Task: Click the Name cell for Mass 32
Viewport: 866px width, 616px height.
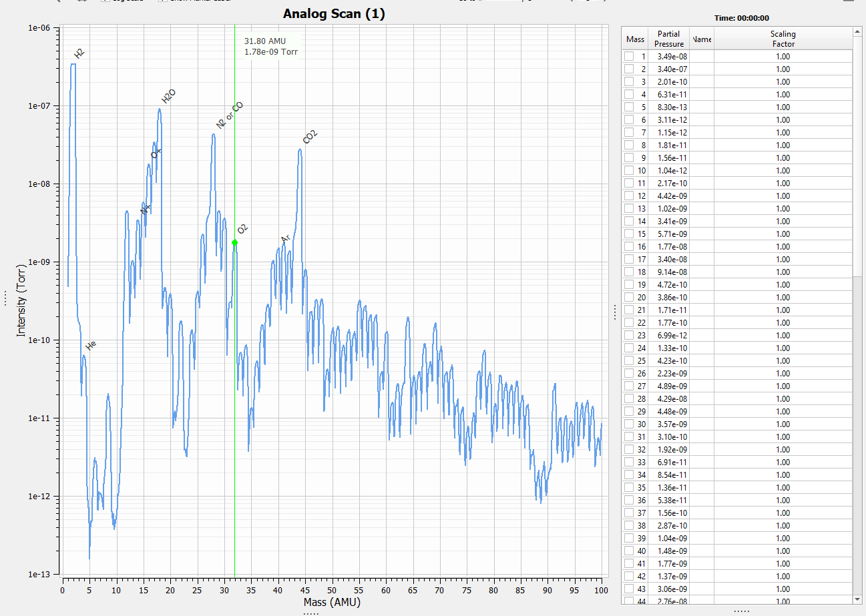Action: pyautogui.click(x=702, y=450)
